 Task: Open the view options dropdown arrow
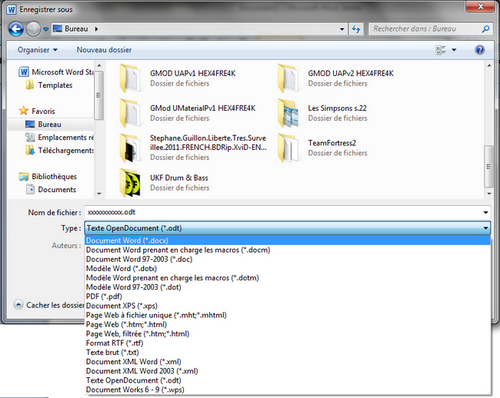tap(454, 50)
